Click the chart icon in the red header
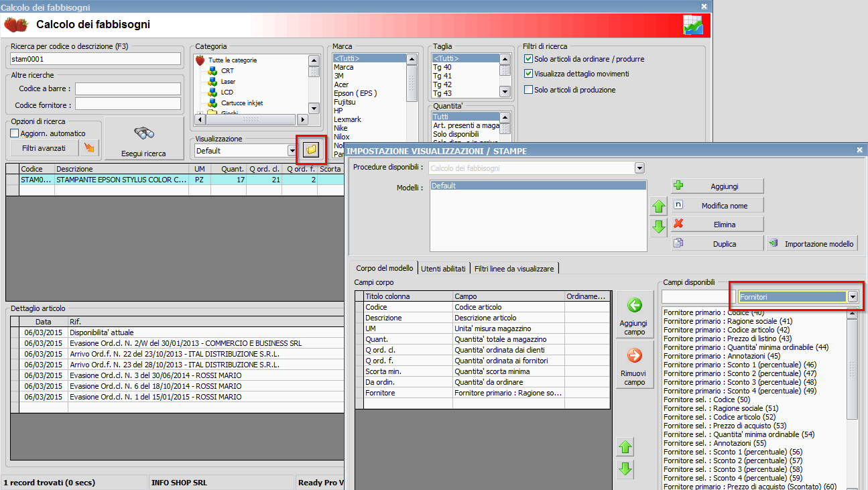 click(693, 25)
